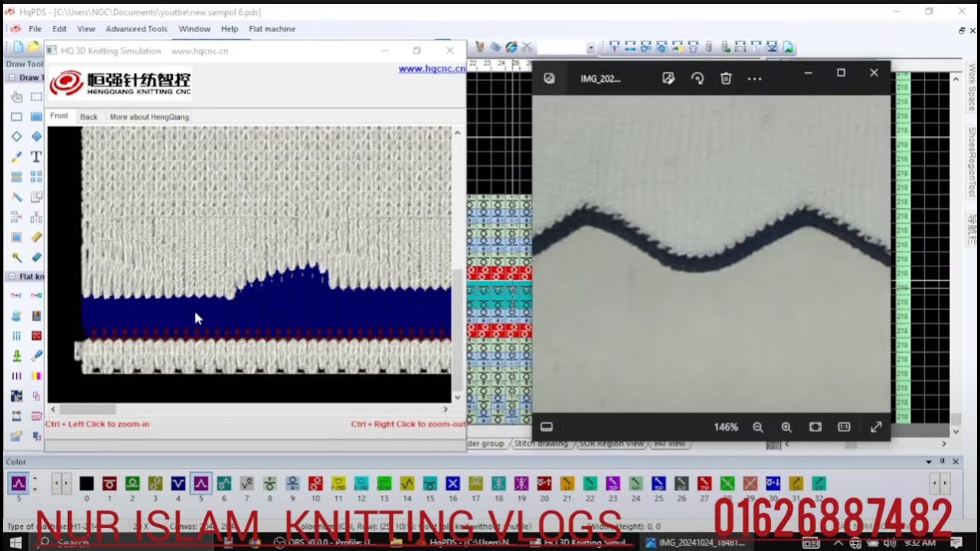Step the current color value up
The width and height of the screenshot is (980, 551).
tap(34, 479)
